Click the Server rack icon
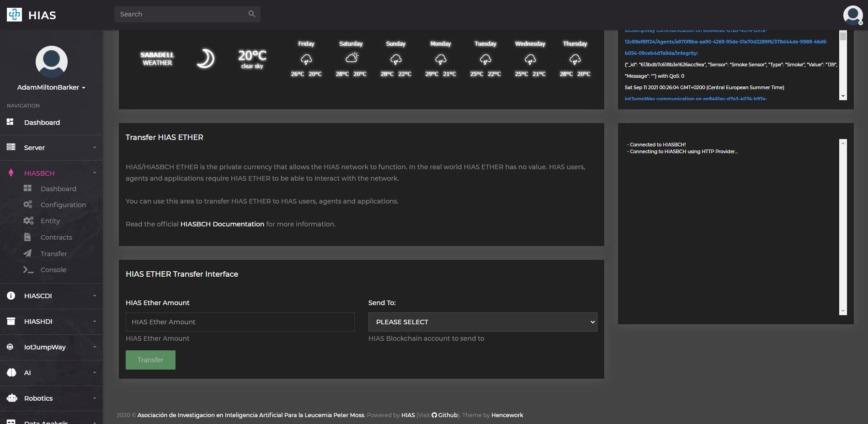The image size is (868, 424). tap(11, 147)
